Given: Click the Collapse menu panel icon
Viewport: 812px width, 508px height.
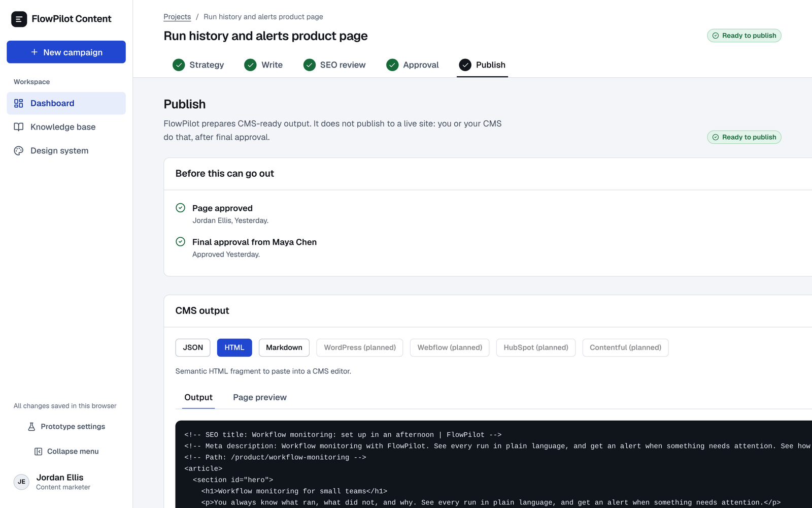Looking at the screenshot, I should [38, 452].
